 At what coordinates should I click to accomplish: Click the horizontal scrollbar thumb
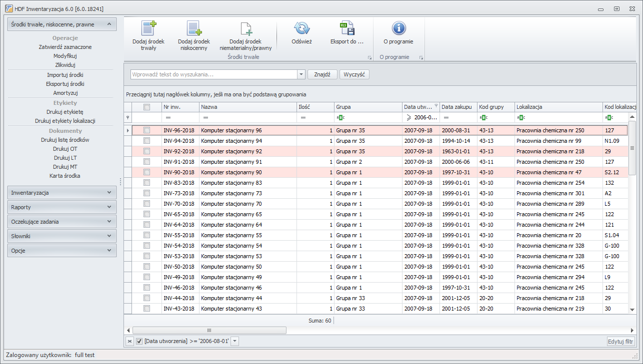click(x=209, y=330)
